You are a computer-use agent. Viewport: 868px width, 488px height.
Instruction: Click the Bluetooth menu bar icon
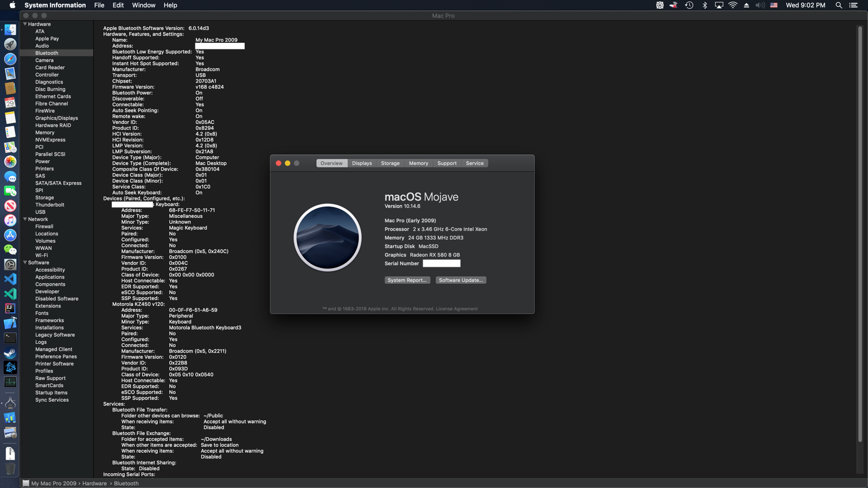click(705, 5)
